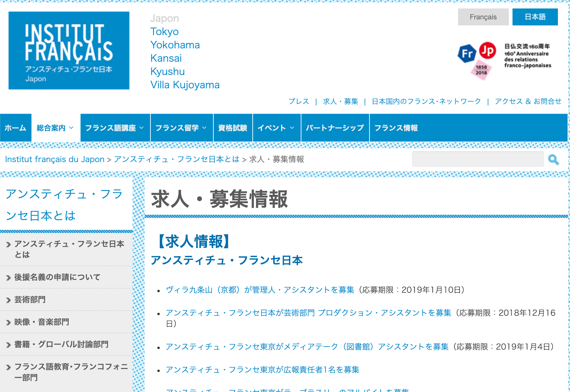The width and height of the screenshot is (570, 392).
Task: Click the search magnifier icon
Action: (x=553, y=159)
